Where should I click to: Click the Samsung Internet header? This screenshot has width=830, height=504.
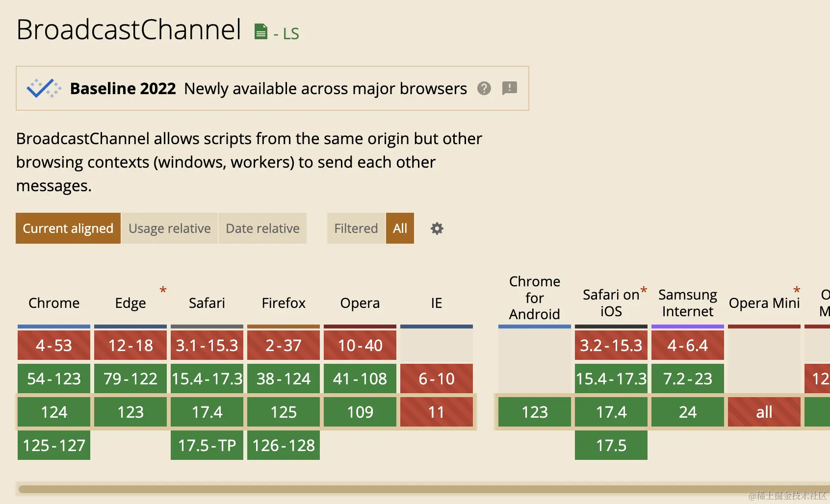[x=688, y=303]
